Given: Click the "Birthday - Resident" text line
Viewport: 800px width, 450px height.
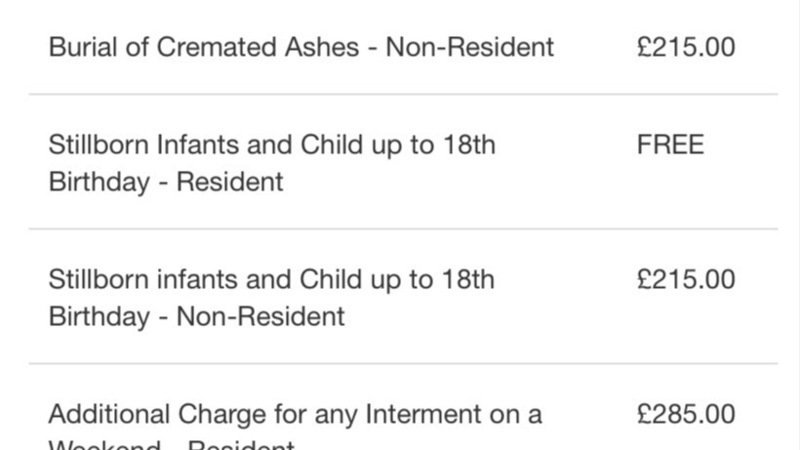Looking at the screenshot, I should click(166, 182).
